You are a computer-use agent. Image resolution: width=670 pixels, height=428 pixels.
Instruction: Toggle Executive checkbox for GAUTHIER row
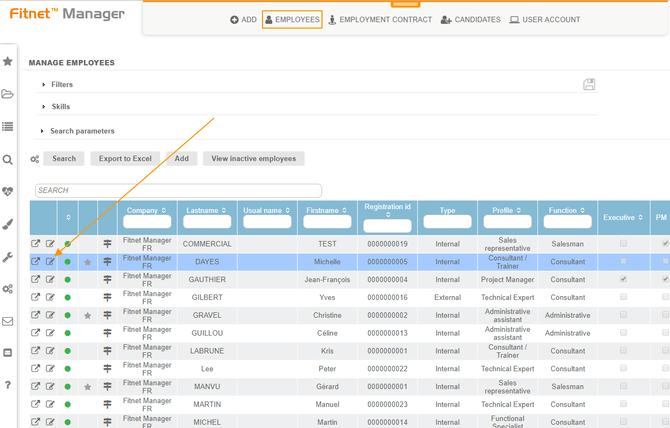point(624,279)
